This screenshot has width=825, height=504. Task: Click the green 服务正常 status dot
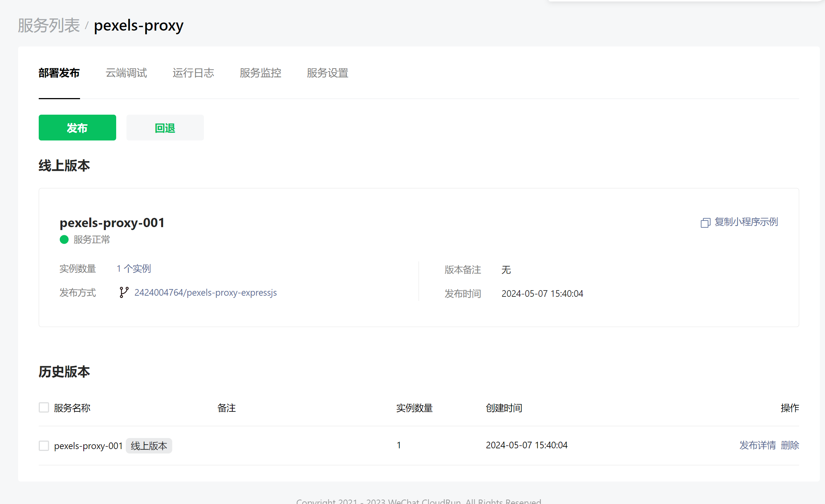click(x=64, y=240)
